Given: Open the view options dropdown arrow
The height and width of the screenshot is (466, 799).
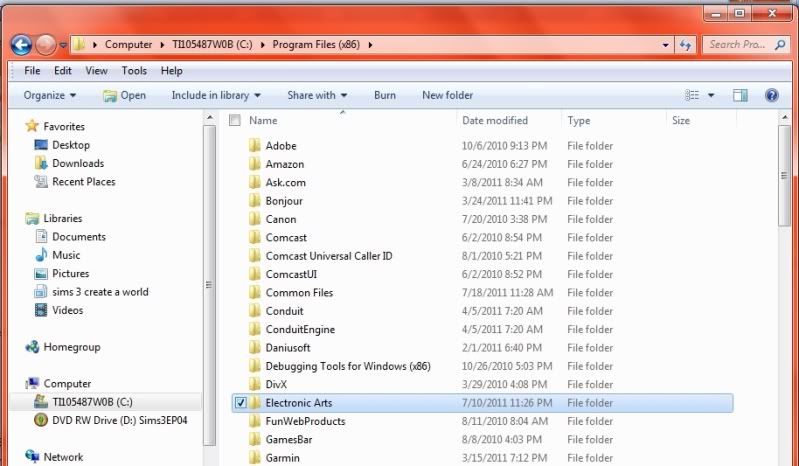Looking at the screenshot, I should coord(711,95).
